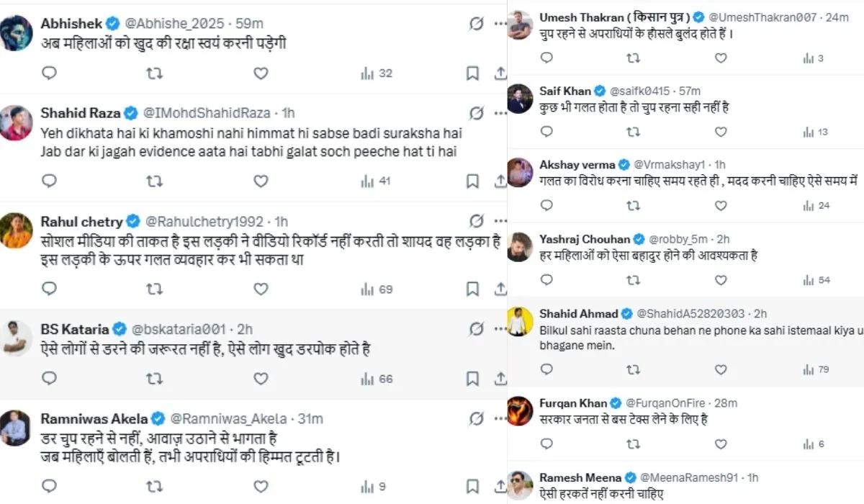
Task: Open Umesh Thakran's avatar
Action: [520, 26]
